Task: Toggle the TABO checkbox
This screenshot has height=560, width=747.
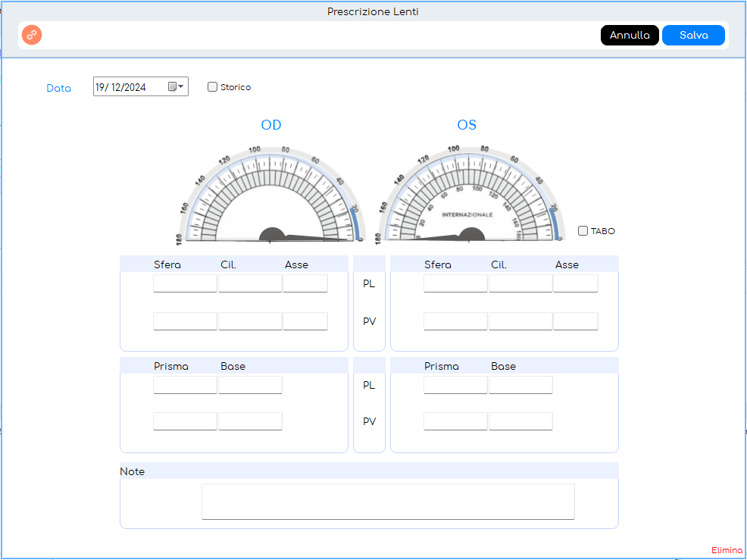Action: coord(583,231)
